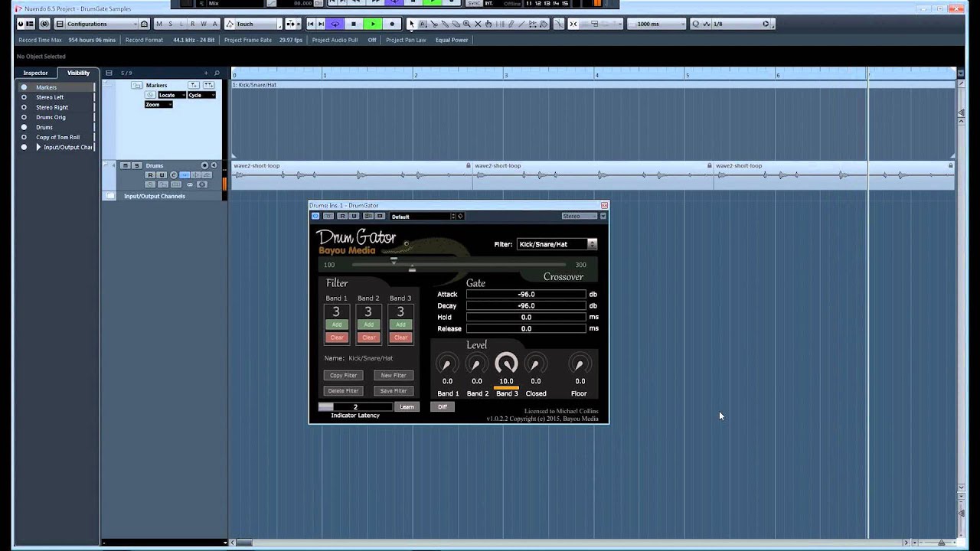This screenshot has height=551, width=980.
Task: Go to next marker button
Action: [321, 24]
